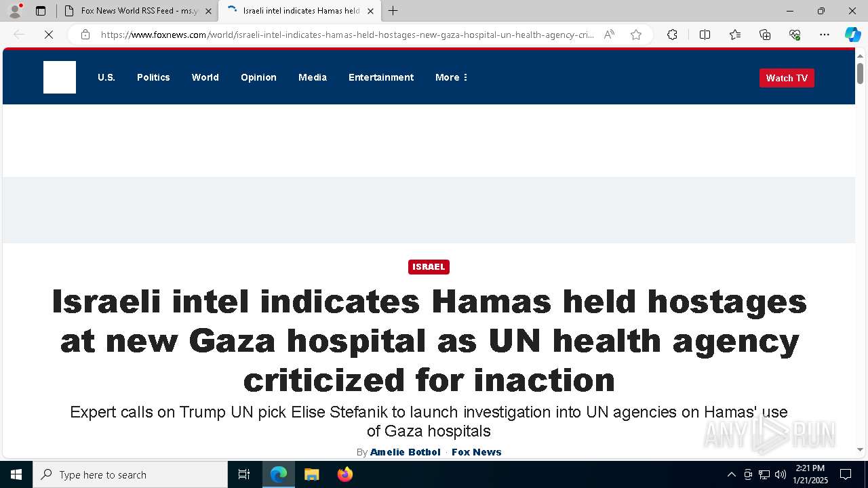Open Settings and more menu
Screen dimensions: 868x488
click(x=825, y=35)
